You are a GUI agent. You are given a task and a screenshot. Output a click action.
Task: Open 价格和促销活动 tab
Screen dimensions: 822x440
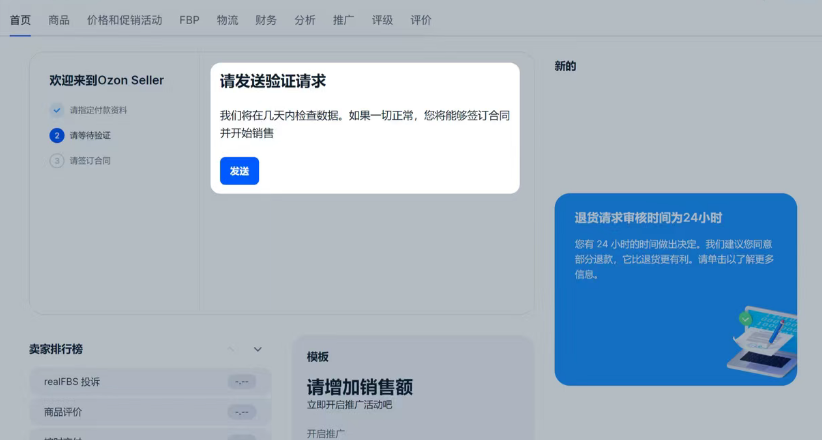pos(124,20)
